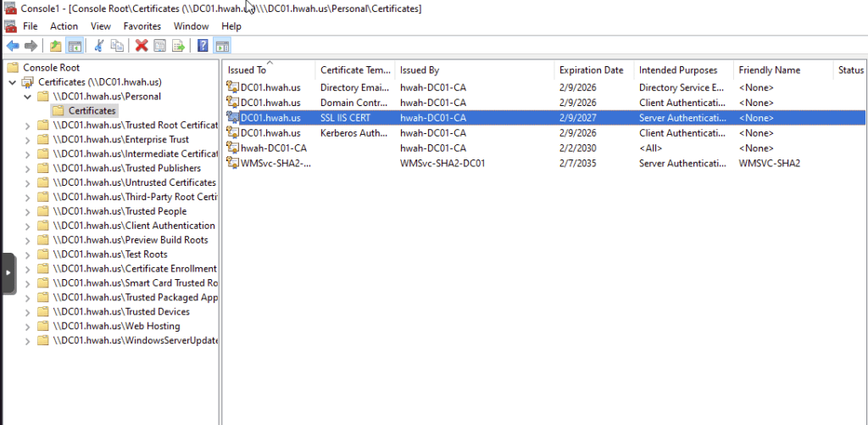Open the Favorites menu

pyautogui.click(x=142, y=26)
